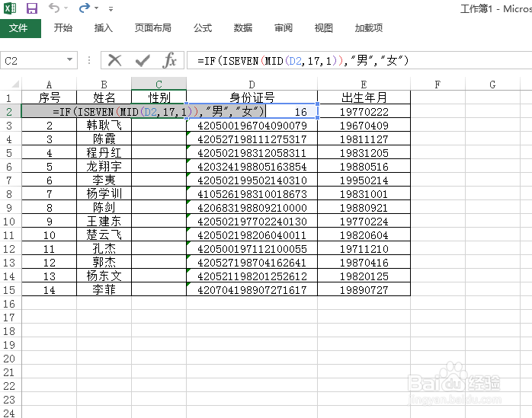The width and height of the screenshot is (532, 418).
Task: Select the cell containing 龙翔宇
Action: click(104, 166)
